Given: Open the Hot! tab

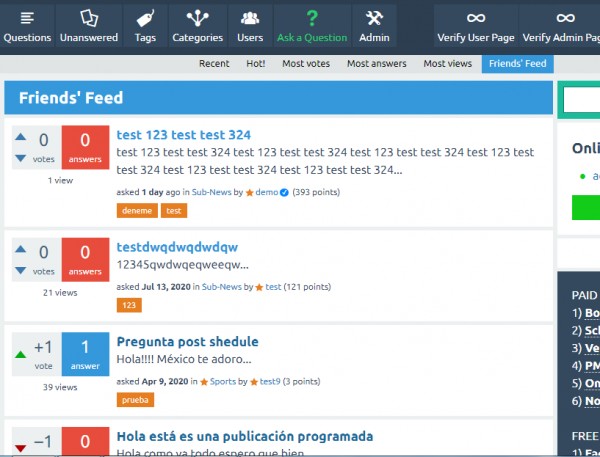Looking at the screenshot, I should click(255, 64).
